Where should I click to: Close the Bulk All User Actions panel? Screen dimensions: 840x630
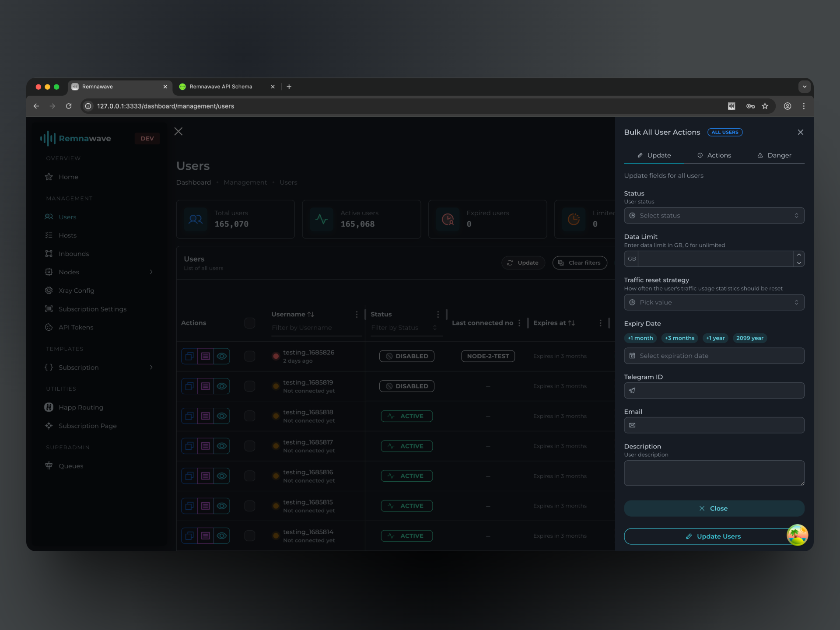(x=800, y=132)
